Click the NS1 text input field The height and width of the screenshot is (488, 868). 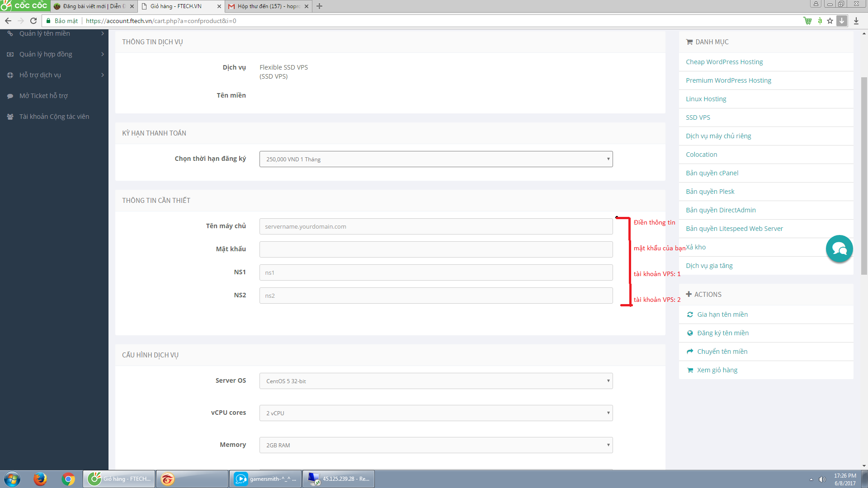436,272
